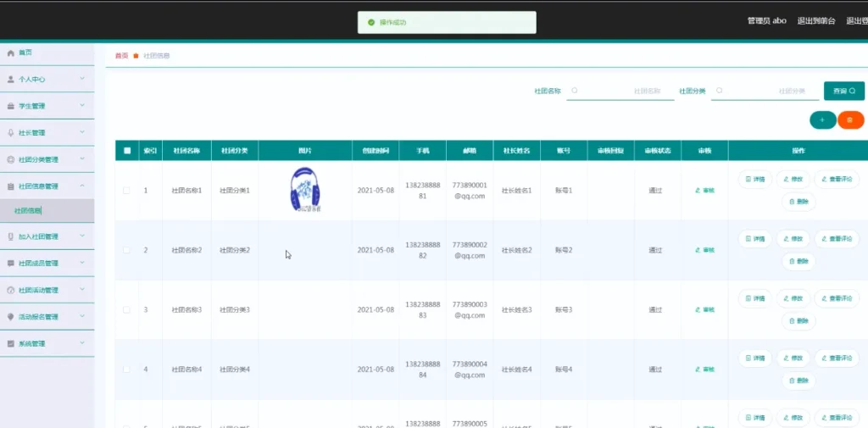Expand the 学生管理 sidebar menu

click(47, 106)
